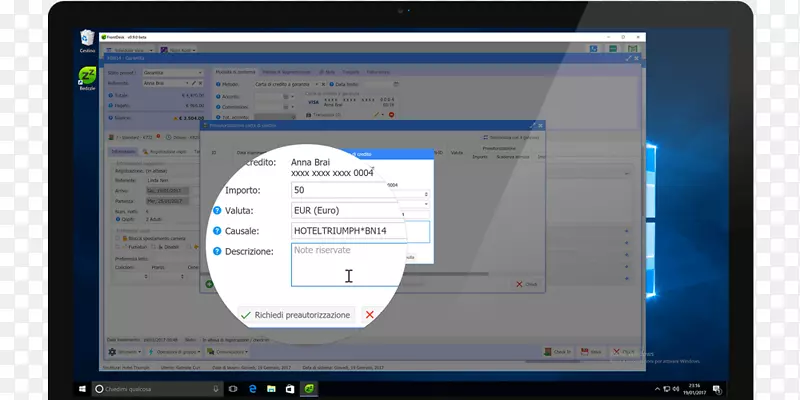
Task: Click the Descrizione notes text area
Action: [345, 264]
